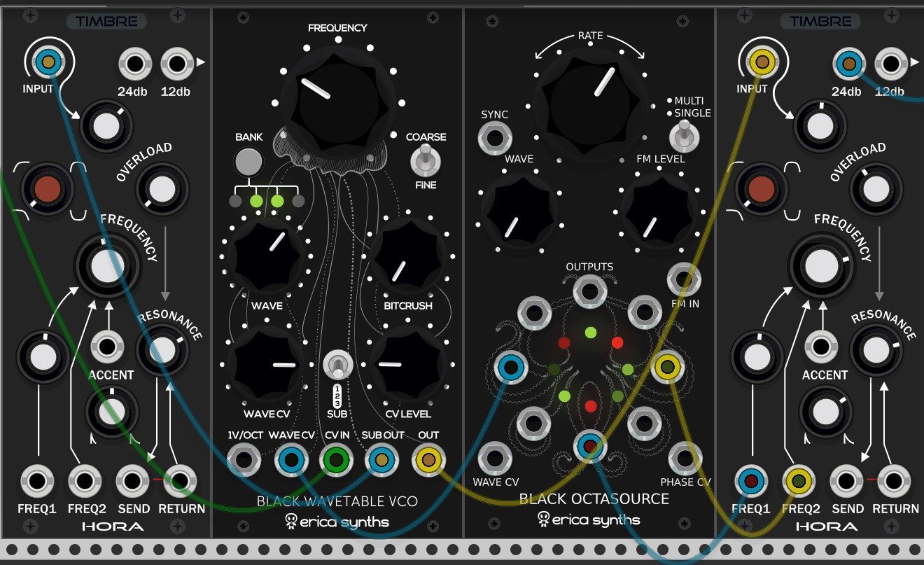Click the RETURN jack on the right TIMBRE module
Screen dimensions: 924x565
click(894, 482)
